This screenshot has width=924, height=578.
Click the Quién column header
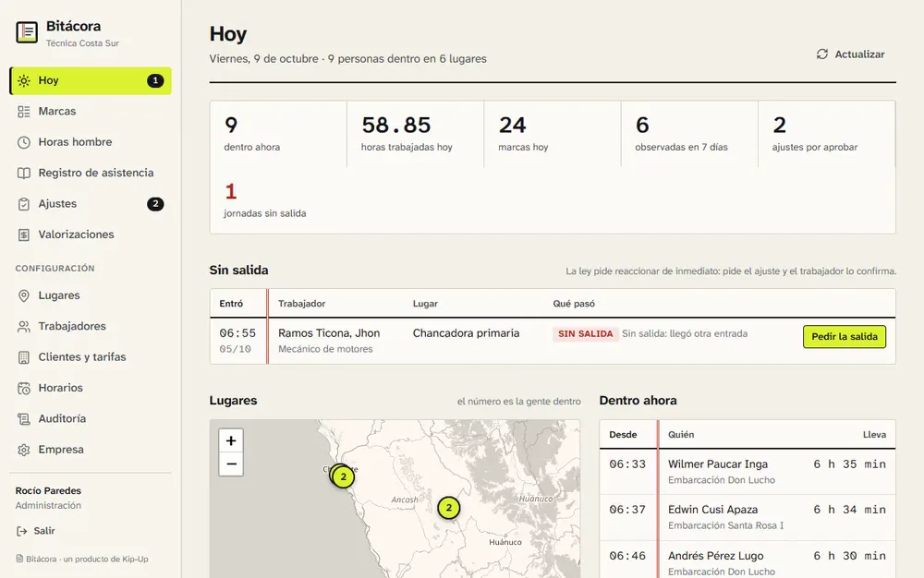(x=681, y=434)
